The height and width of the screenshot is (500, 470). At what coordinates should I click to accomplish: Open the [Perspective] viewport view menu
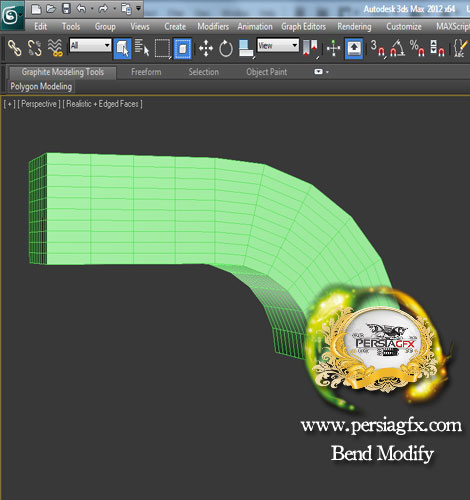[x=39, y=104]
